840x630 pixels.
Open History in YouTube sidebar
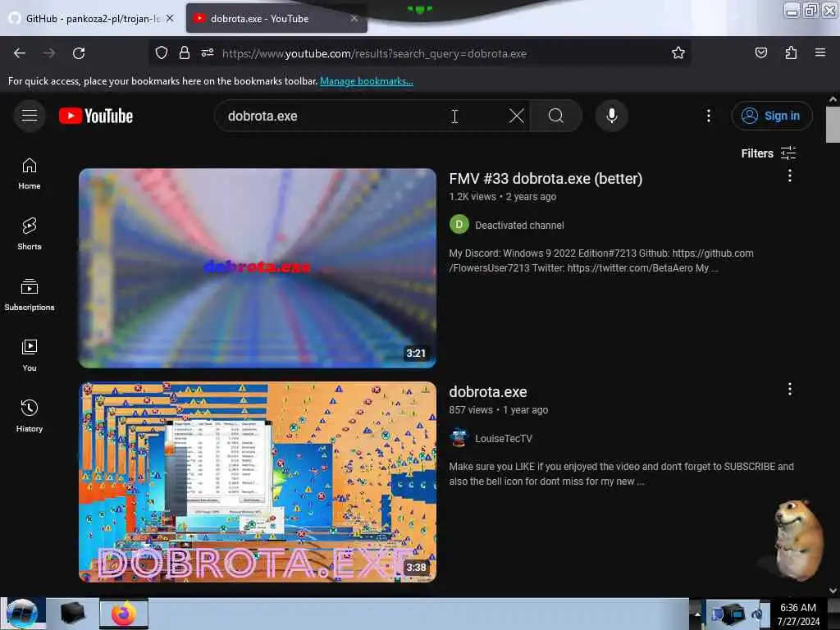pos(30,416)
